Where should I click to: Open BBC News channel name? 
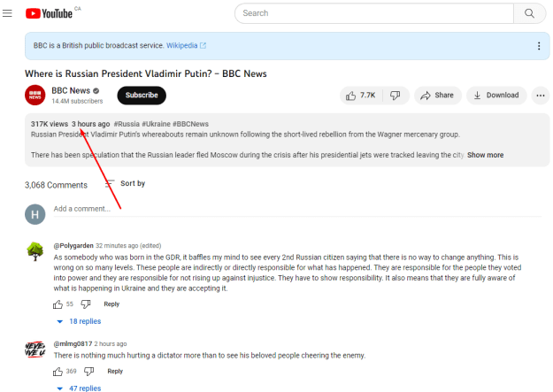click(x=71, y=90)
